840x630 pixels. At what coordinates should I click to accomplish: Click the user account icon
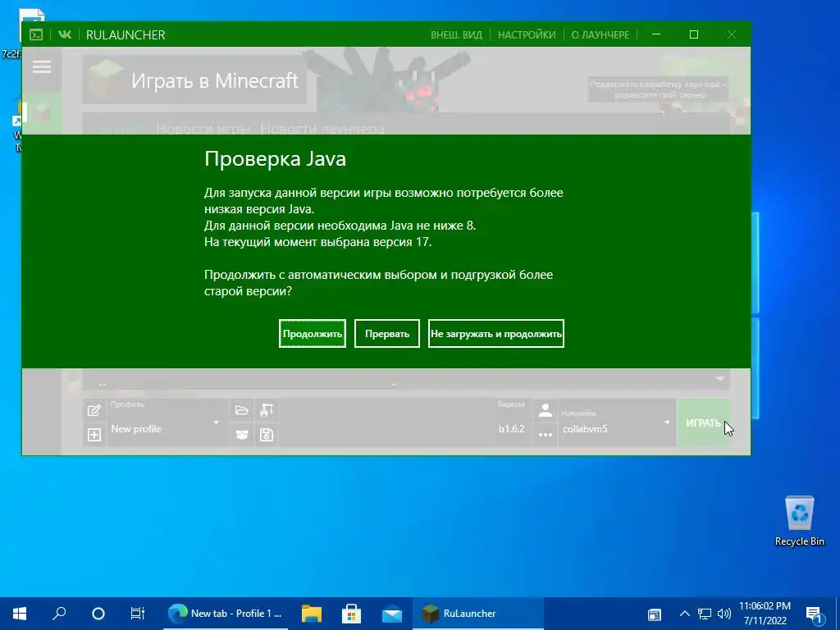[546, 410]
